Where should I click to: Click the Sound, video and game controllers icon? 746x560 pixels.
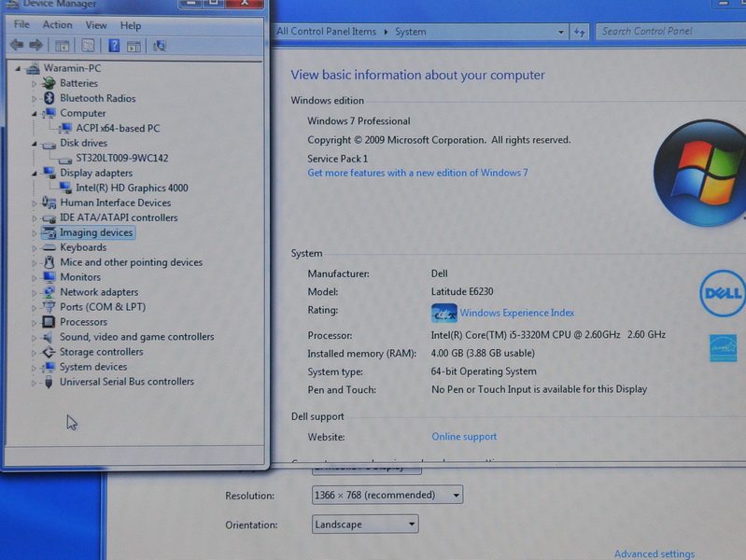coord(48,337)
